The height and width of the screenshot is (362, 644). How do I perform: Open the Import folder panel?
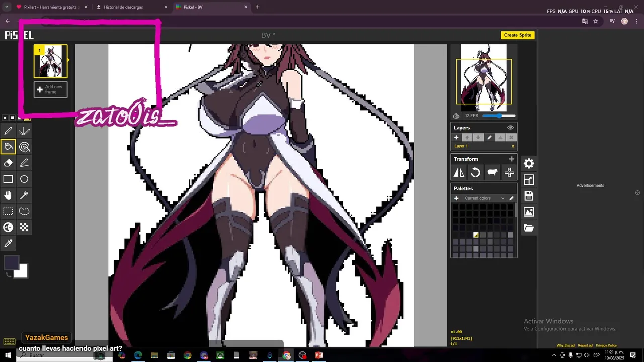[x=529, y=228]
